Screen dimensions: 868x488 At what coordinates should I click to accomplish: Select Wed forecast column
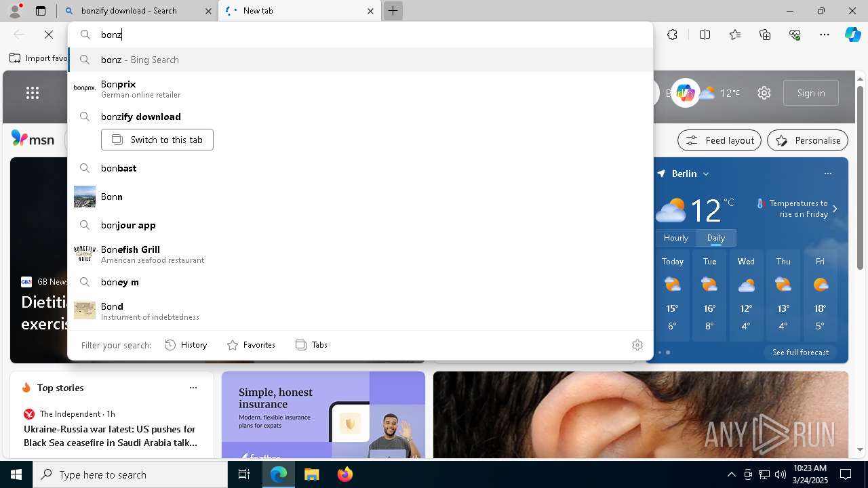(746, 295)
